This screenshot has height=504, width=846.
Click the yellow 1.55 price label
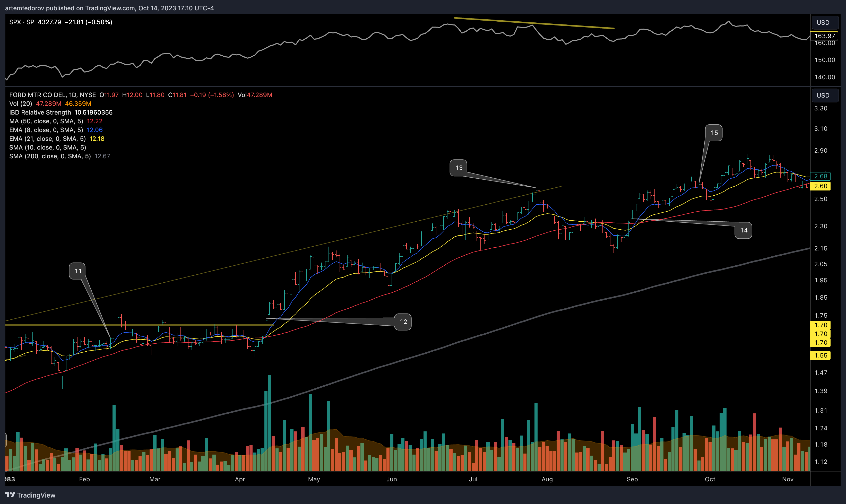(821, 355)
